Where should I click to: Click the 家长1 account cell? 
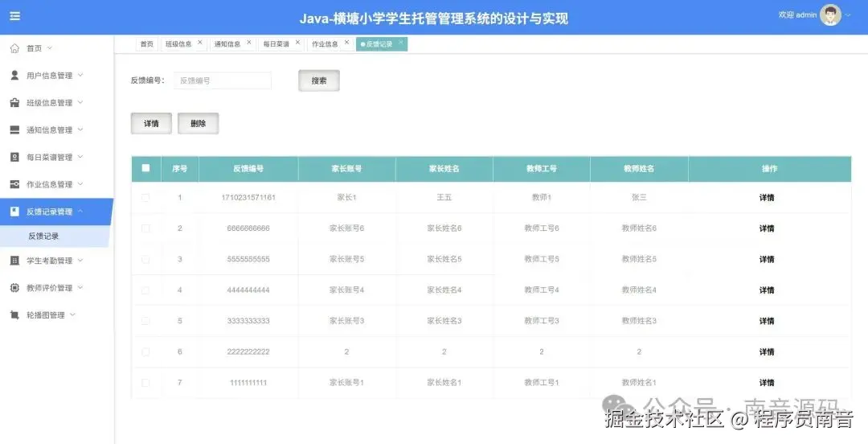click(x=346, y=197)
